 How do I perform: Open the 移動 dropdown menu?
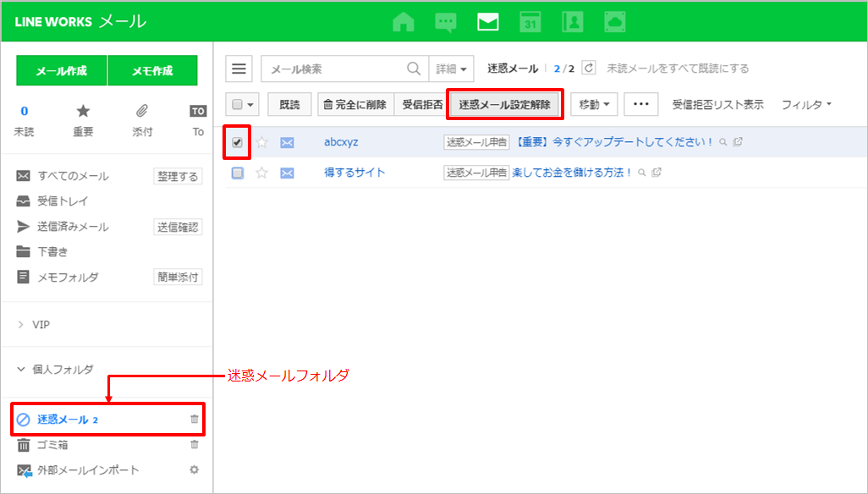(x=594, y=105)
